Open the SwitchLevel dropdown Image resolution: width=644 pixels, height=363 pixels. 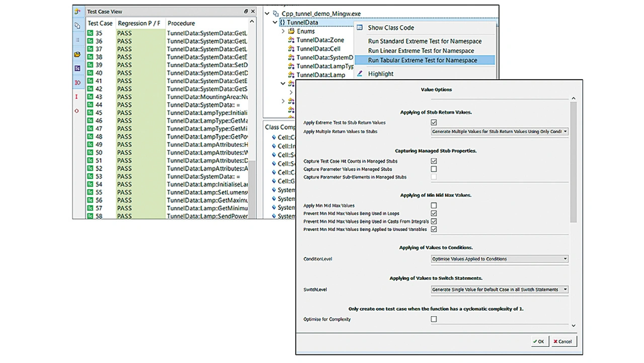(499, 289)
